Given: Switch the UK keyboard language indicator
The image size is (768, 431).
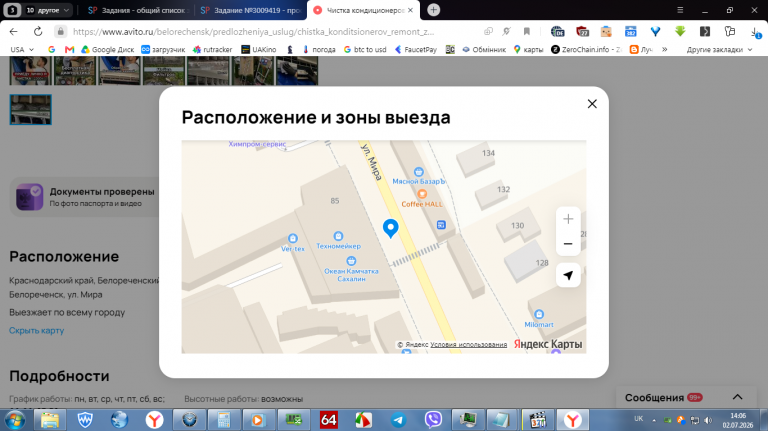Looking at the screenshot, I should (x=638, y=419).
